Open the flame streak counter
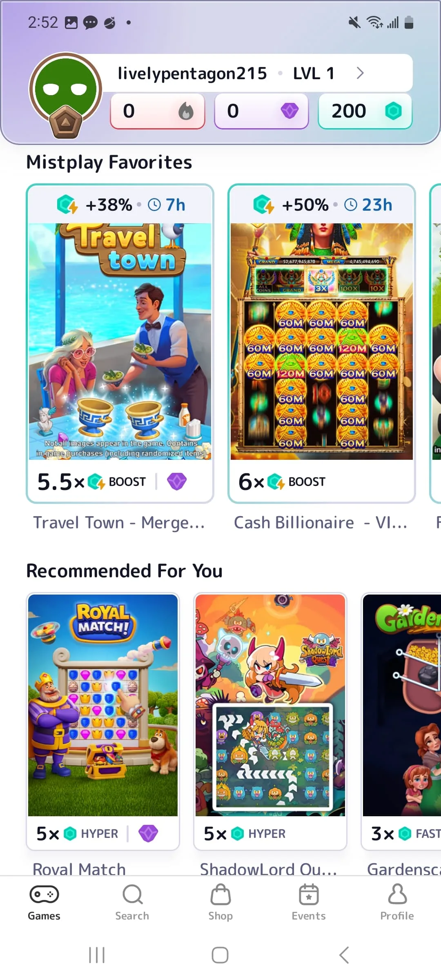This screenshot has width=441, height=980. pos(158,111)
